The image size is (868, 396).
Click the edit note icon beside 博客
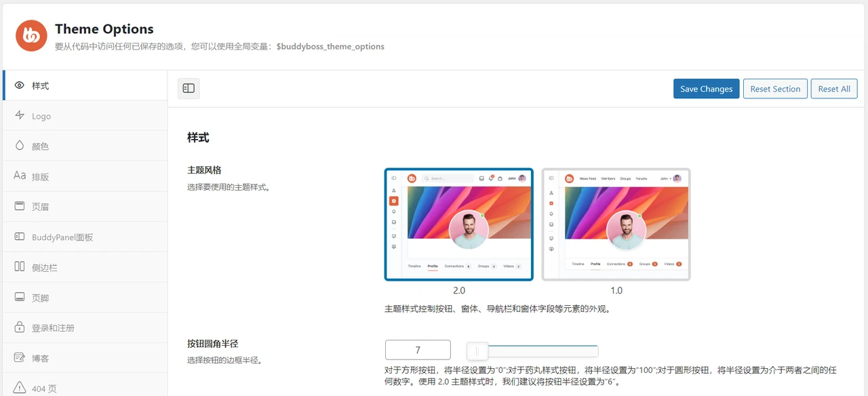[20, 357]
